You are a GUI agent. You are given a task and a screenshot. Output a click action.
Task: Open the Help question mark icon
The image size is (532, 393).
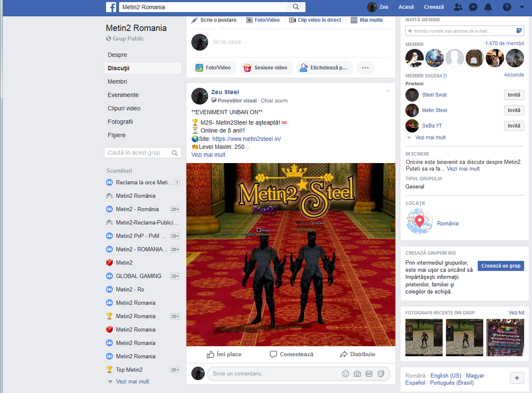click(x=507, y=7)
